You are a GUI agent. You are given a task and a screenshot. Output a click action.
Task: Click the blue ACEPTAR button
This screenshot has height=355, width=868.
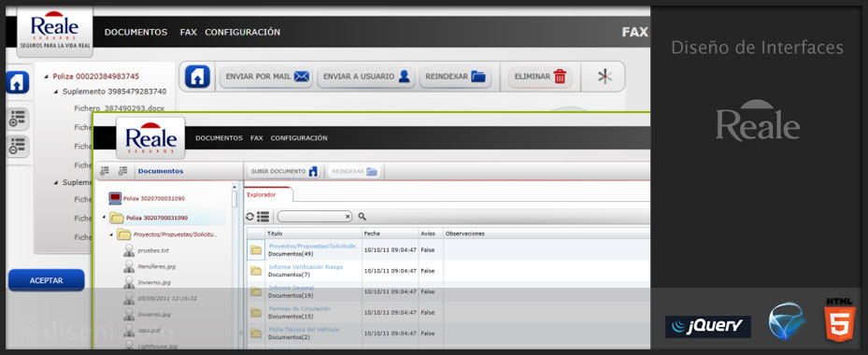tap(47, 280)
